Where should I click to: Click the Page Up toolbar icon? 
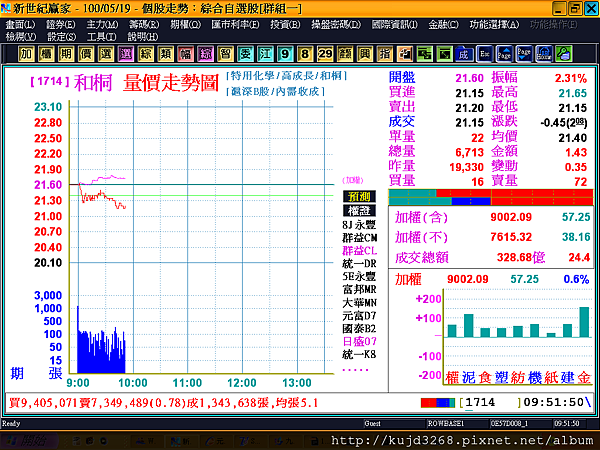(x=504, y=54)
